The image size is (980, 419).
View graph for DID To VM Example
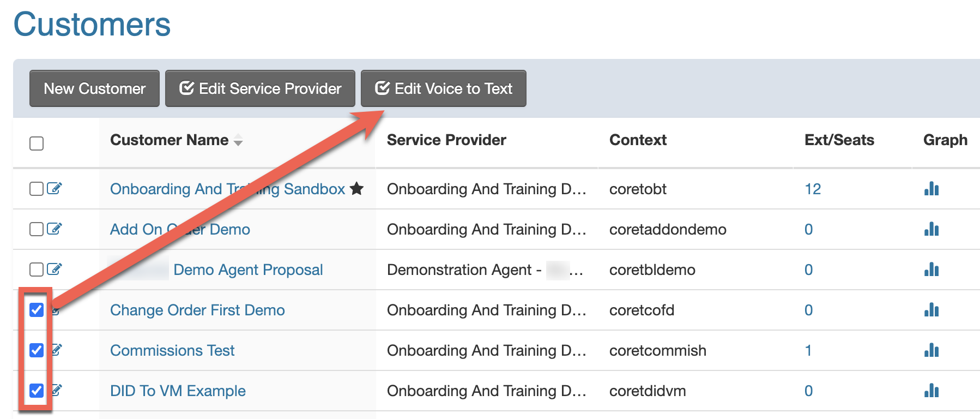pos(931,391)
